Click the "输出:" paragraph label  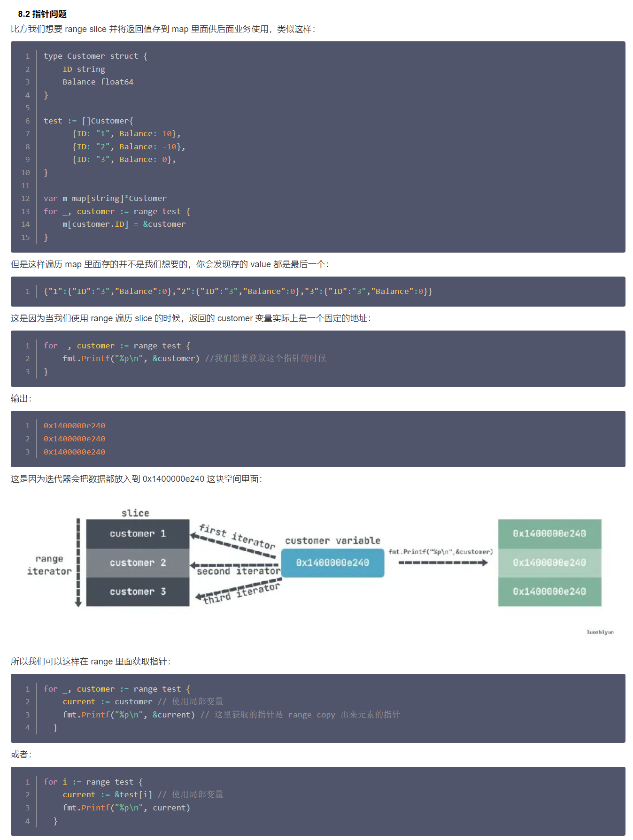coord(21,399)
